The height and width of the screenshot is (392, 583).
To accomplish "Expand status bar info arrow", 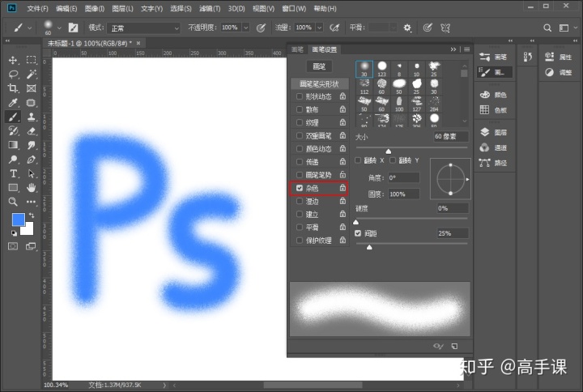I will [x=164, y=386].
